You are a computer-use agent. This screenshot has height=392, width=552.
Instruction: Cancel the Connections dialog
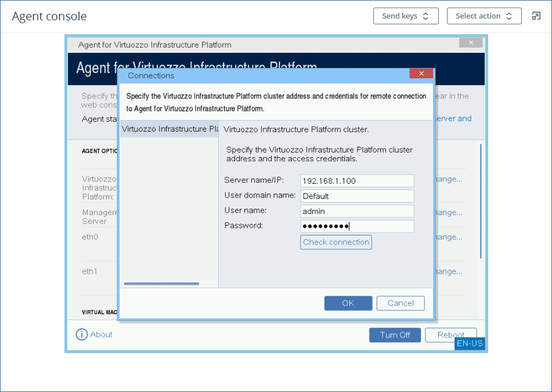(400, 303)
